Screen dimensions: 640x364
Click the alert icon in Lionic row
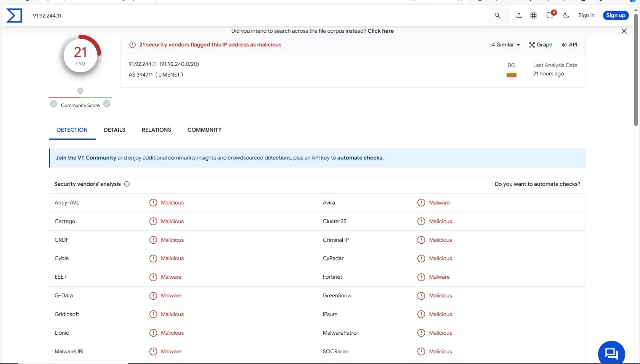pyautogui.click(x=153, y=333)
